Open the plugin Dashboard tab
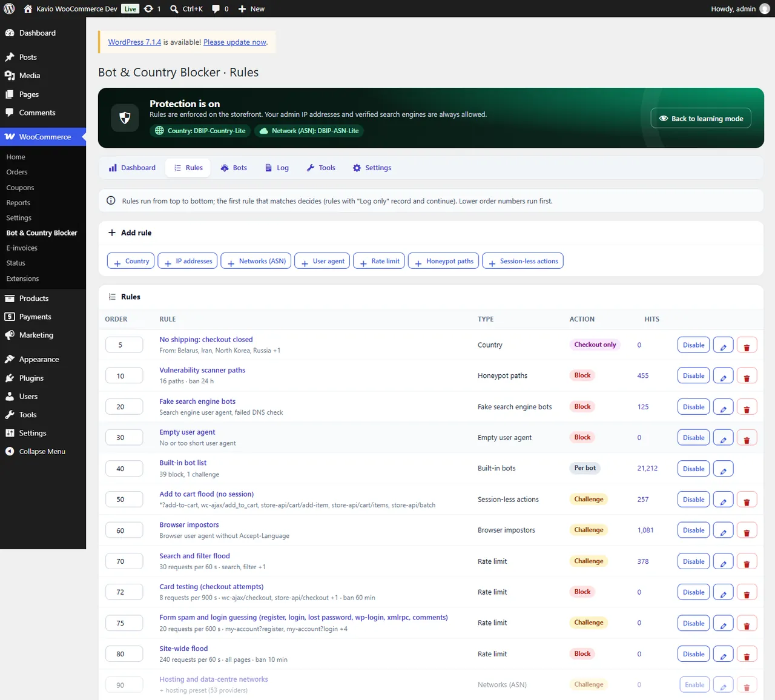The width and height of the screenshot is (775, 700). [132, 168]
